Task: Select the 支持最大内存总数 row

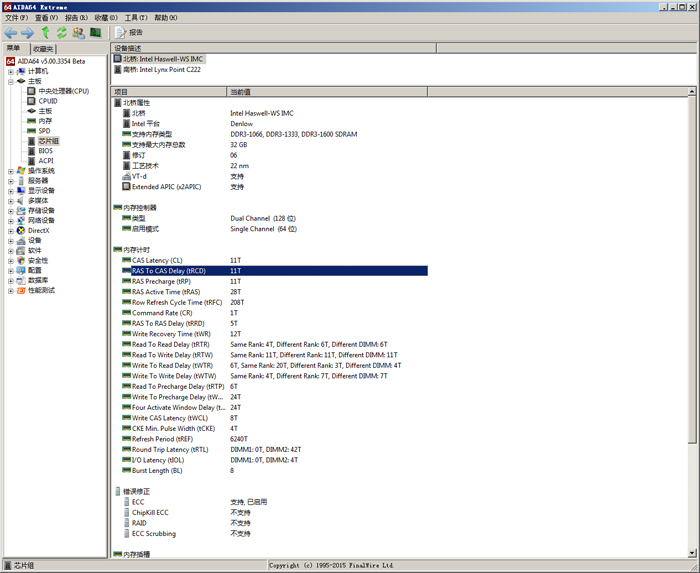Action: point(274,145)
